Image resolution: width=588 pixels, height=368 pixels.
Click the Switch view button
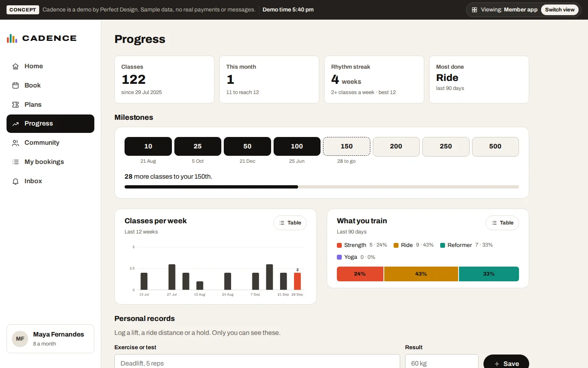[x=559, y=10]
